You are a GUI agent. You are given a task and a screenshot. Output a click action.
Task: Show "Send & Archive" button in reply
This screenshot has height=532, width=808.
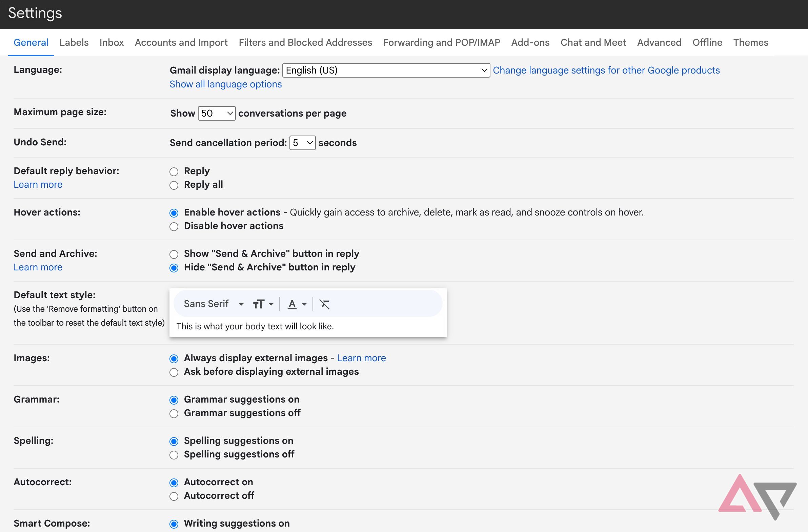point(174,254)
